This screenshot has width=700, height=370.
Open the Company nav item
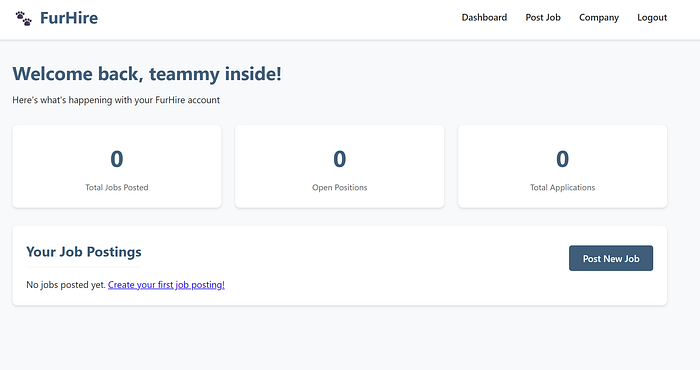[599, 17]
